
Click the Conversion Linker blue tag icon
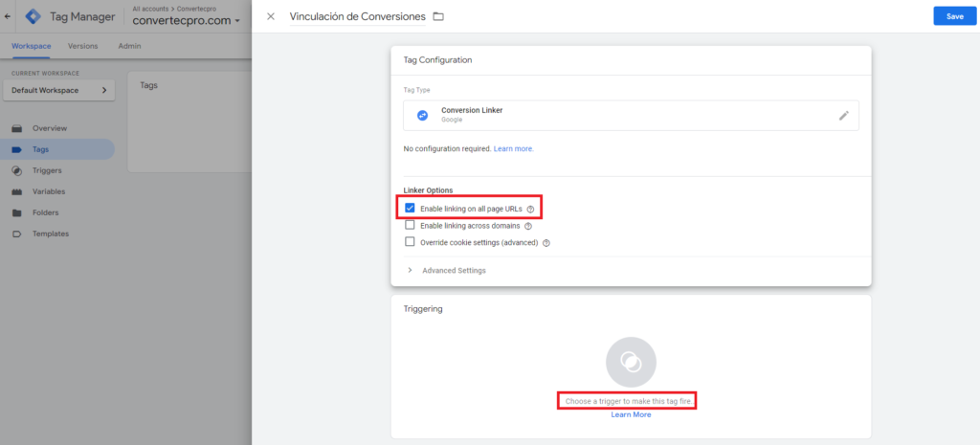click(422, 116)
